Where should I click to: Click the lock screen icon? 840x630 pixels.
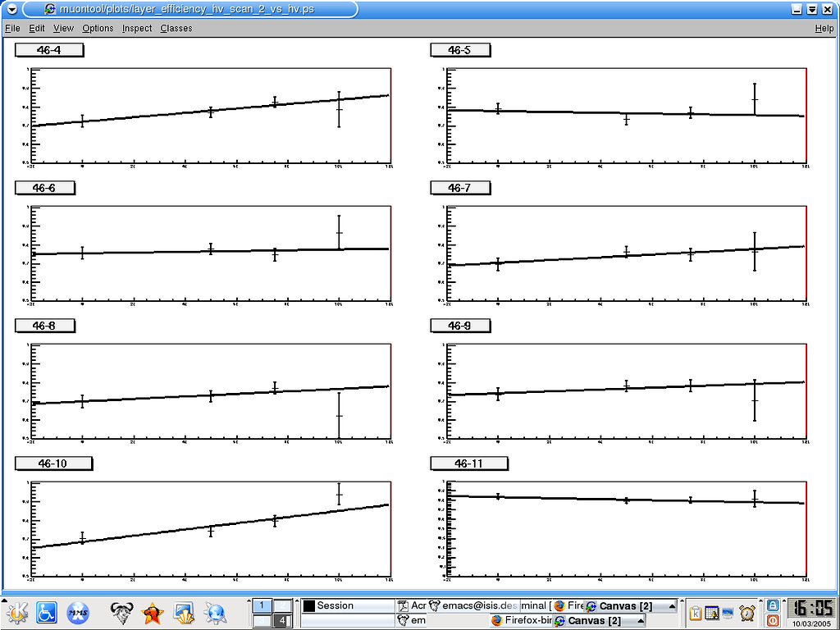[772, 605]
